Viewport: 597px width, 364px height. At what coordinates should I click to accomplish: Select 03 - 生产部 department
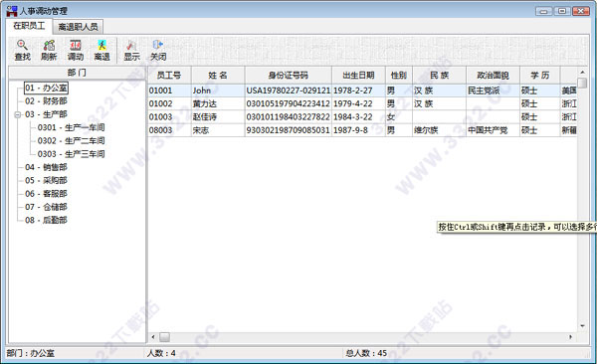coord(46,114)
